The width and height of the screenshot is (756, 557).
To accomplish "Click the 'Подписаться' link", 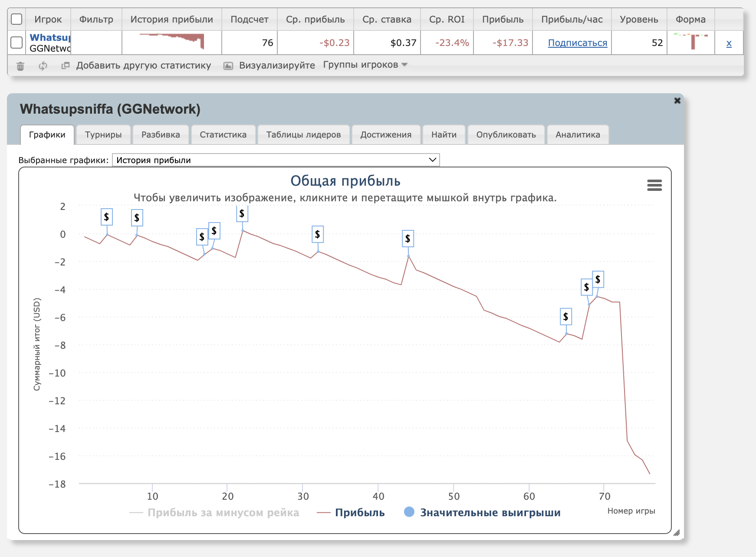I will (x=577, y=43).
